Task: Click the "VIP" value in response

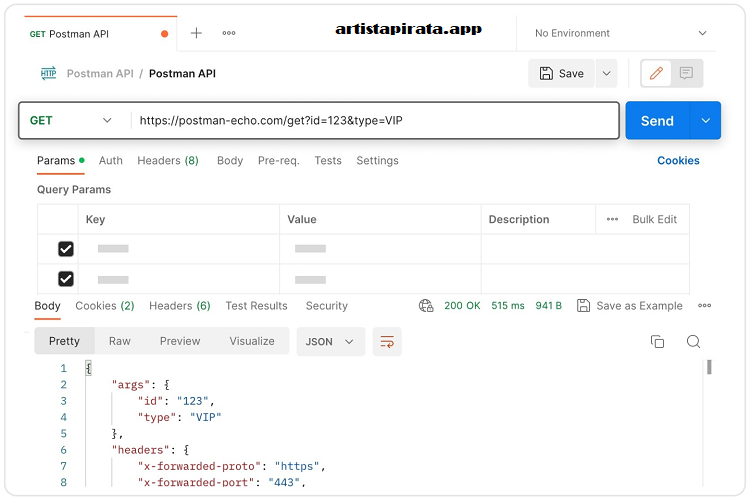Action: click(206, 417)
